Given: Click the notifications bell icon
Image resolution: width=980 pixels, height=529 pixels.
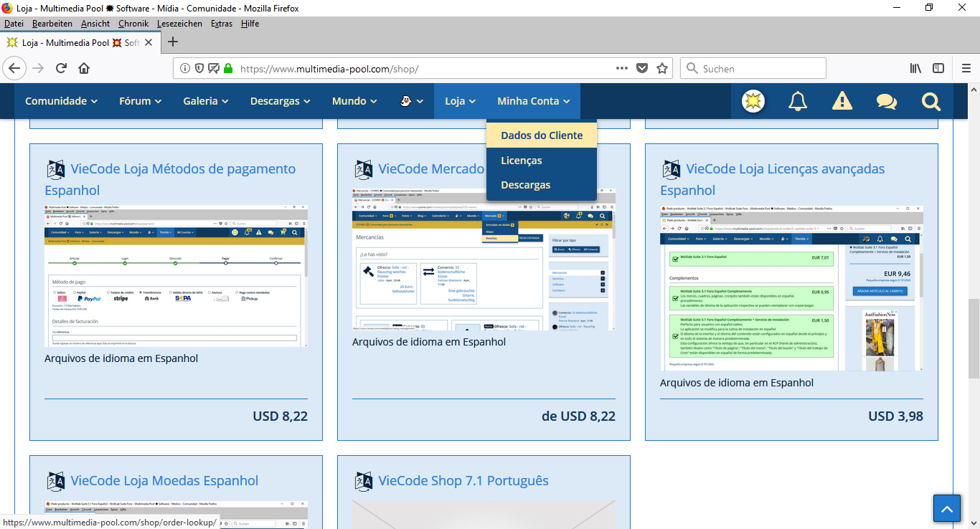Looking at the screenshot, I should (x=798, y=101).
